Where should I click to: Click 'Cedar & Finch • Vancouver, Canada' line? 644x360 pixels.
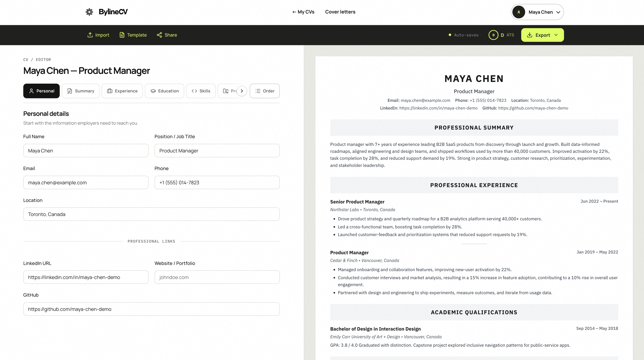click(364, 260)
